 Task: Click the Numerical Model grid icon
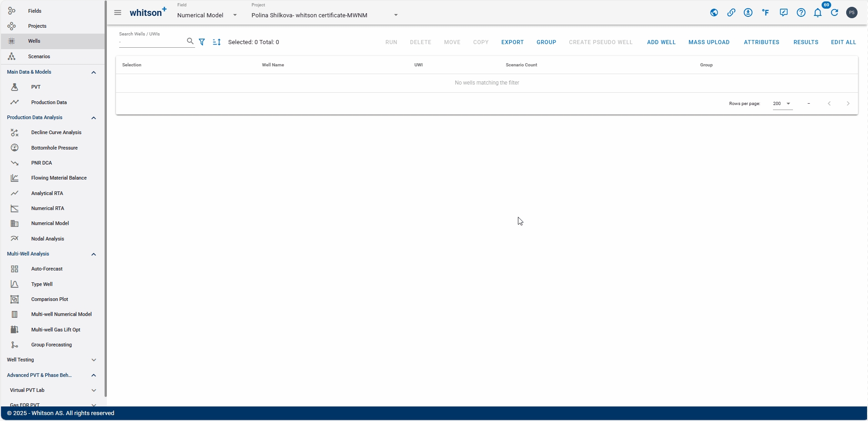(x=15, y=223)
